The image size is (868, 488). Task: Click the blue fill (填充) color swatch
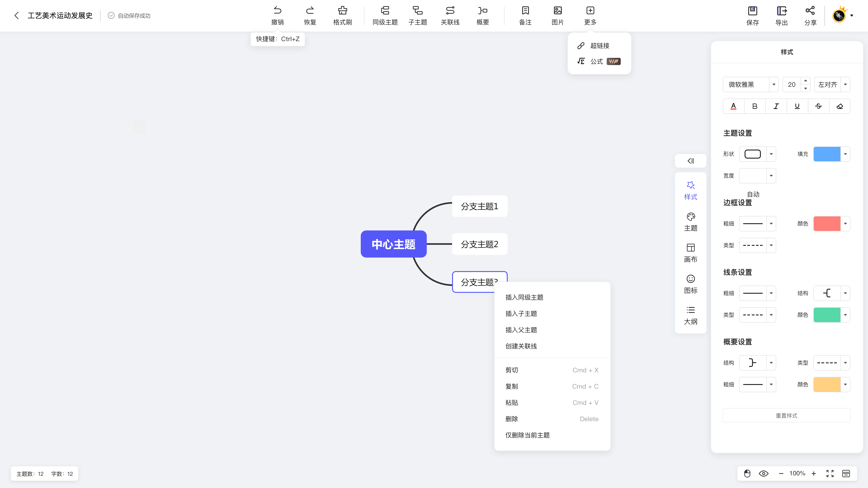click(827, 154)
